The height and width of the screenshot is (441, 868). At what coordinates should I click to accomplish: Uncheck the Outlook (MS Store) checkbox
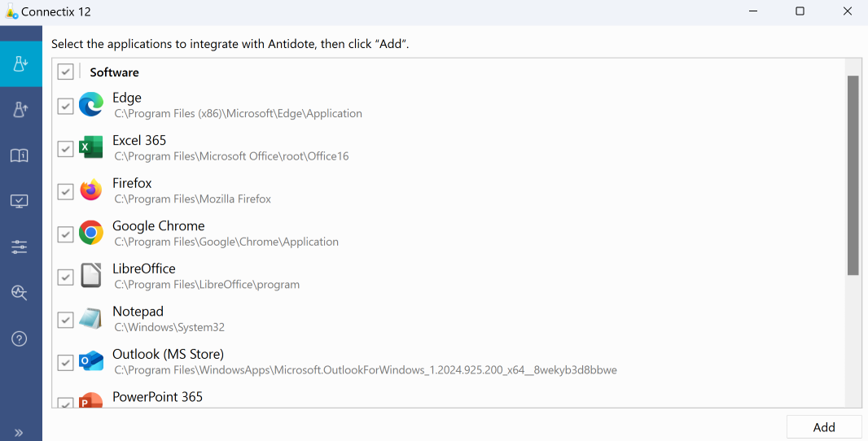point(66,362)
